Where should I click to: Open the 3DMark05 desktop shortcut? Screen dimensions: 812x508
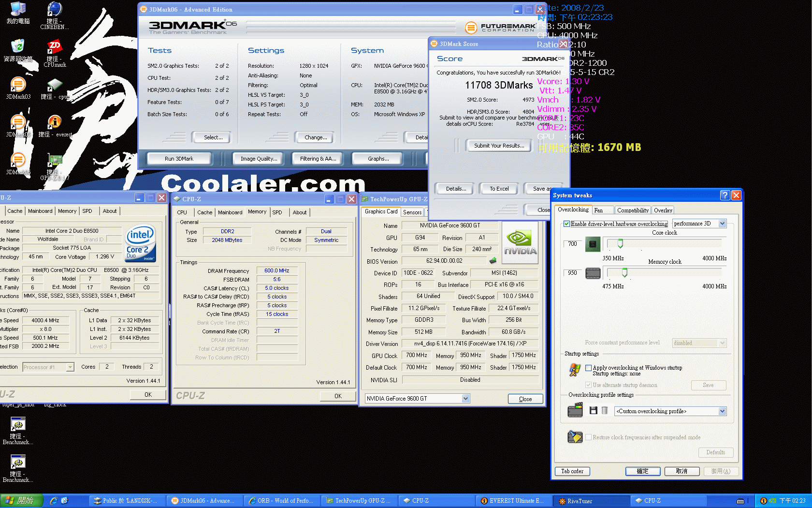click(18, 125)
